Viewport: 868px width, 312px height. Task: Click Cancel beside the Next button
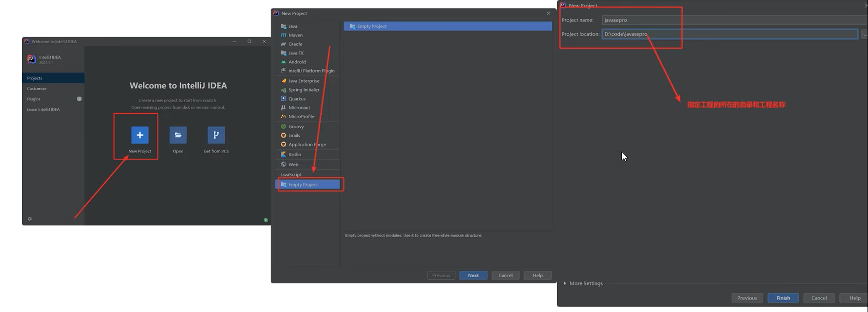coord(505,275)
